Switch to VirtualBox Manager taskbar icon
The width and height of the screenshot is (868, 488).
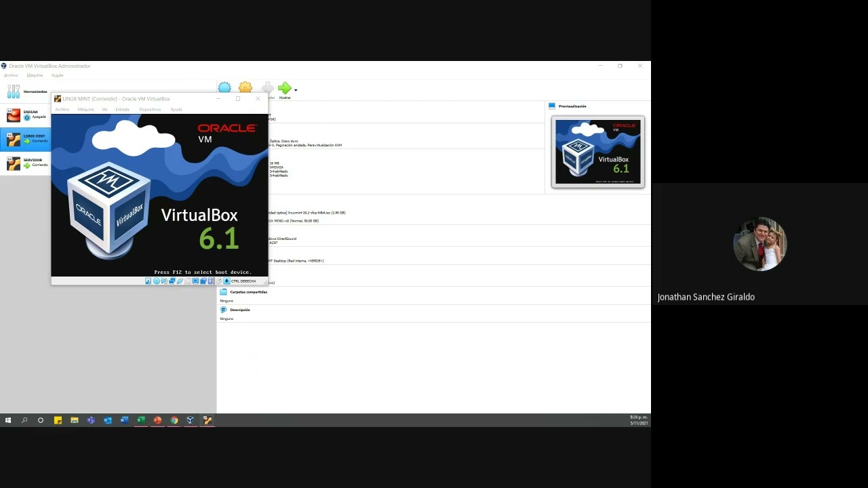click(x=191, y=420)
